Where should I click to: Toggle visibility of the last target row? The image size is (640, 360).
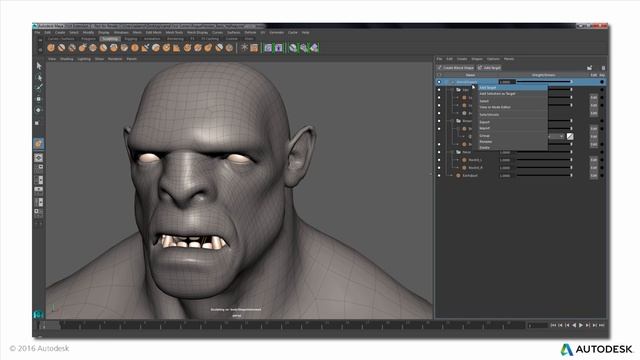[439, 176]
